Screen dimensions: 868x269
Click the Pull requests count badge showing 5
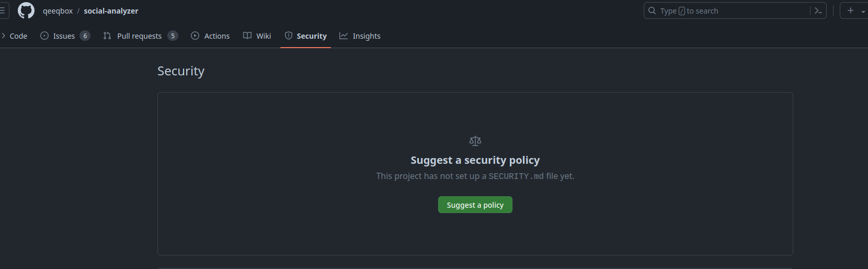click(x=173, y=36)
